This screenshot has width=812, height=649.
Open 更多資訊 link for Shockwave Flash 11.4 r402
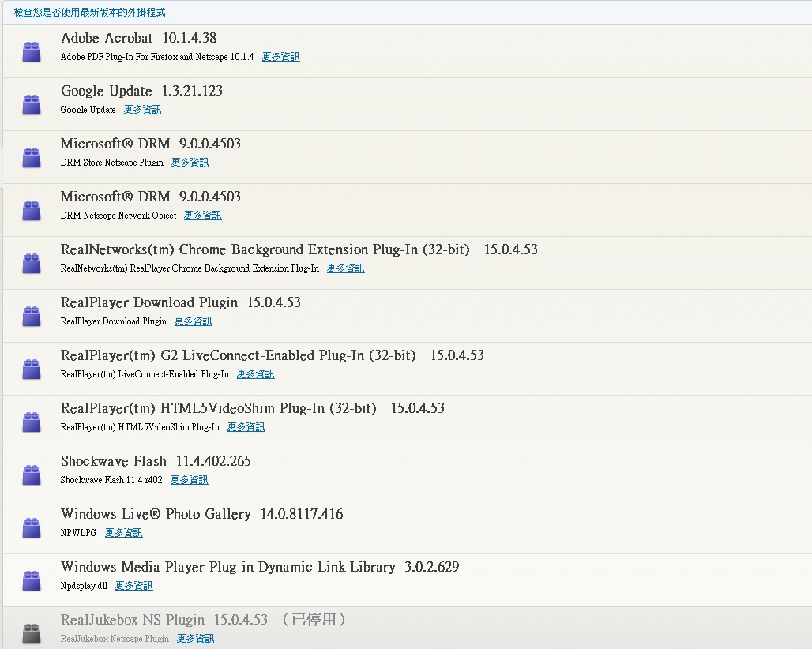pos(189,480)
